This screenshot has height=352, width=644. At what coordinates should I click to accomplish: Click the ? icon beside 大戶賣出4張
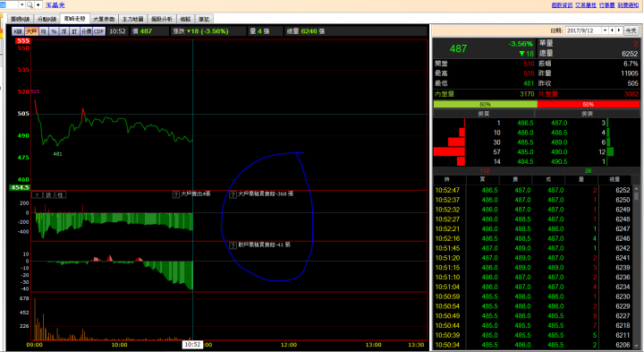pyautogui.click(x=176, y=194)
